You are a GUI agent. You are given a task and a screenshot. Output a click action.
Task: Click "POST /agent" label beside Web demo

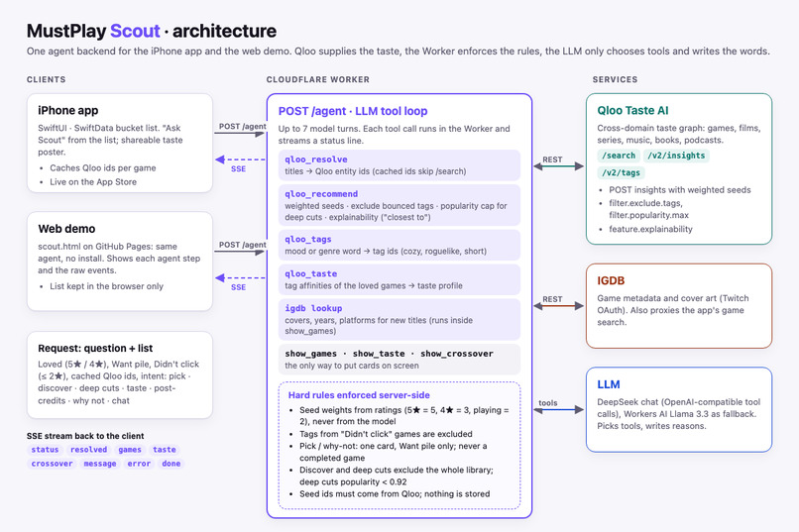coord(243,245)
